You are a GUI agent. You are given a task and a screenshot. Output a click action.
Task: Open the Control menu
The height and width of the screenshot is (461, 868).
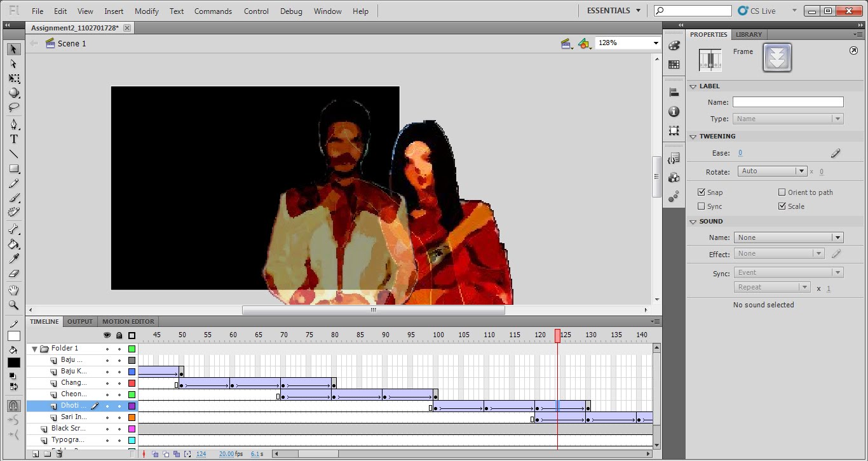click(x=256, y=11)
